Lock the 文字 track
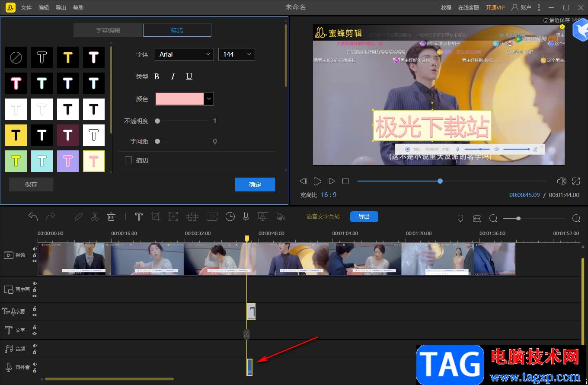This screenshot has height=385, width=588. click(35, 328)
